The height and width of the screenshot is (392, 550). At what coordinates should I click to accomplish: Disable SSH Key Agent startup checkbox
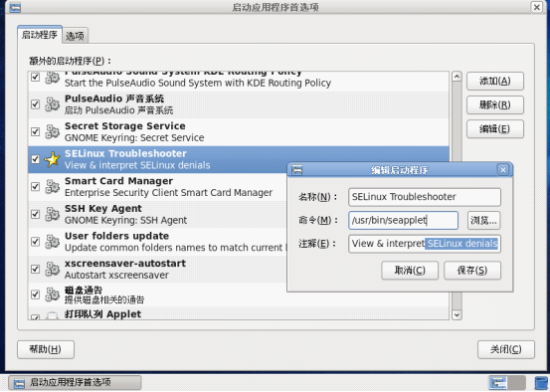(x=35, y=214)
